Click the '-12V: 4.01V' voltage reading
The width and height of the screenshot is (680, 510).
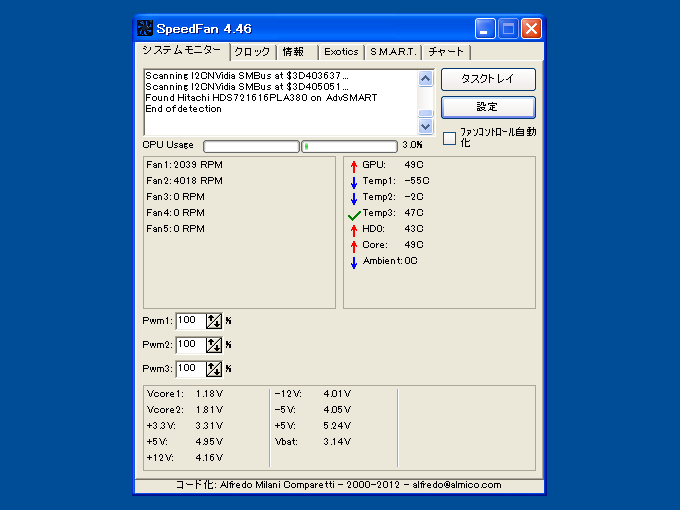click(x=313, y=394)
